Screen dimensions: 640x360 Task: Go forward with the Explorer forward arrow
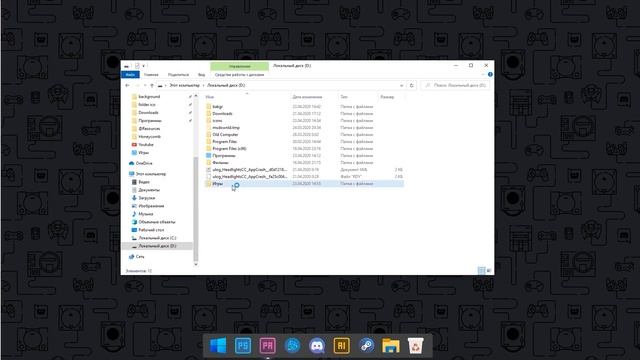[137, 85]
